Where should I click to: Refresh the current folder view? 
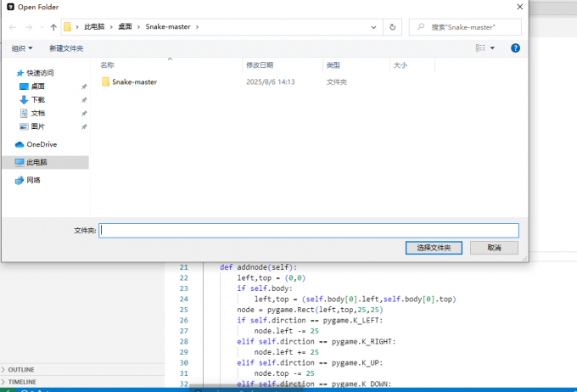point(392,27)
